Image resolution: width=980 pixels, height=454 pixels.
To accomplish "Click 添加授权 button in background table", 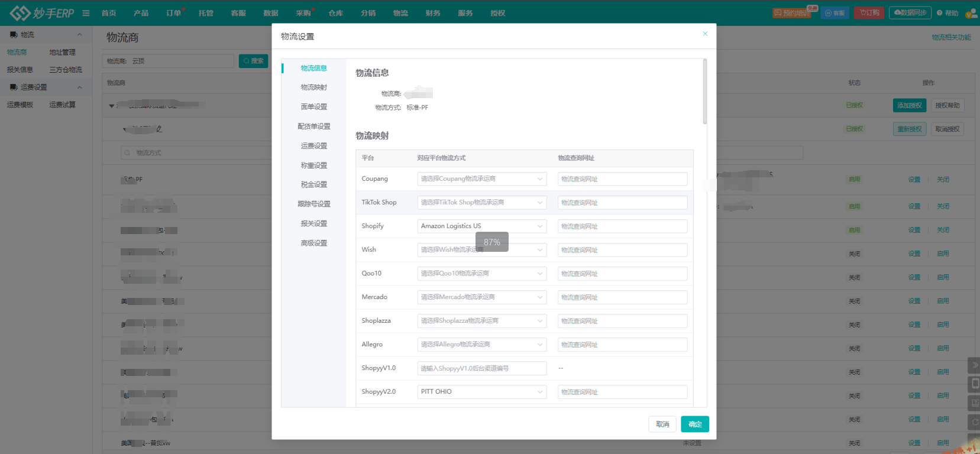I will (x=910, y=105).
